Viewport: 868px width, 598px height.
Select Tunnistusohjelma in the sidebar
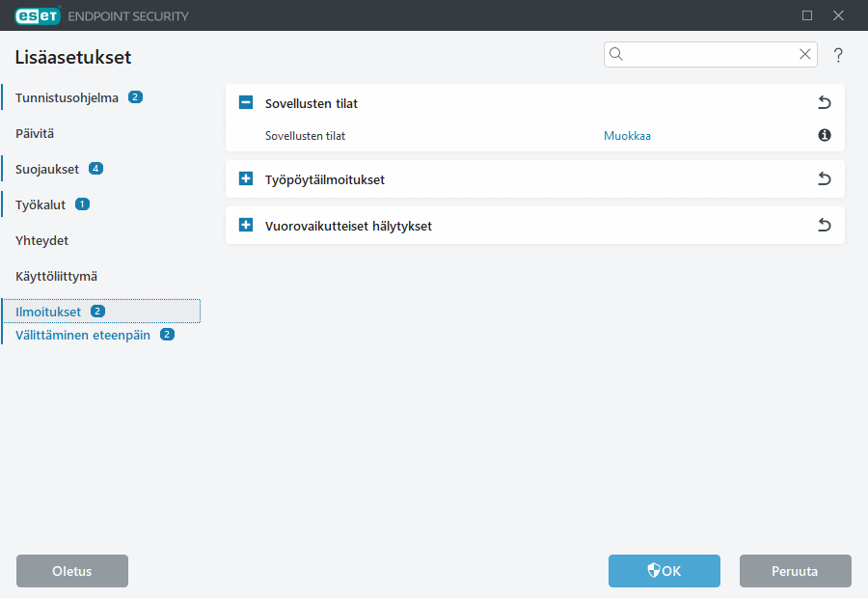pos(67,98)
